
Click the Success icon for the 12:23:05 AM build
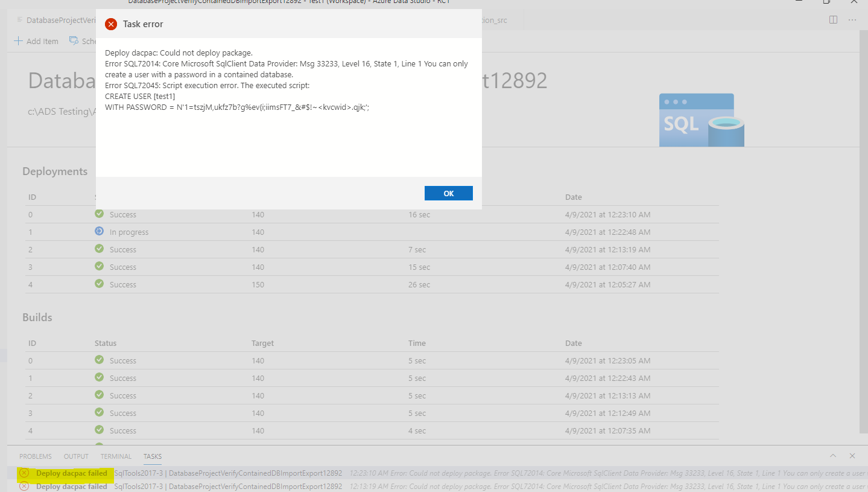[x=100, y=360]
